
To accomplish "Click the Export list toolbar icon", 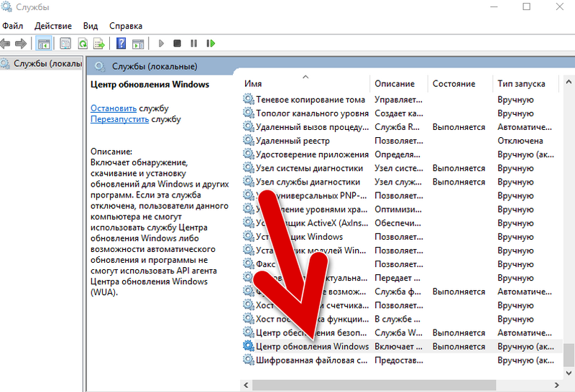I will click(x=99, y=44).
